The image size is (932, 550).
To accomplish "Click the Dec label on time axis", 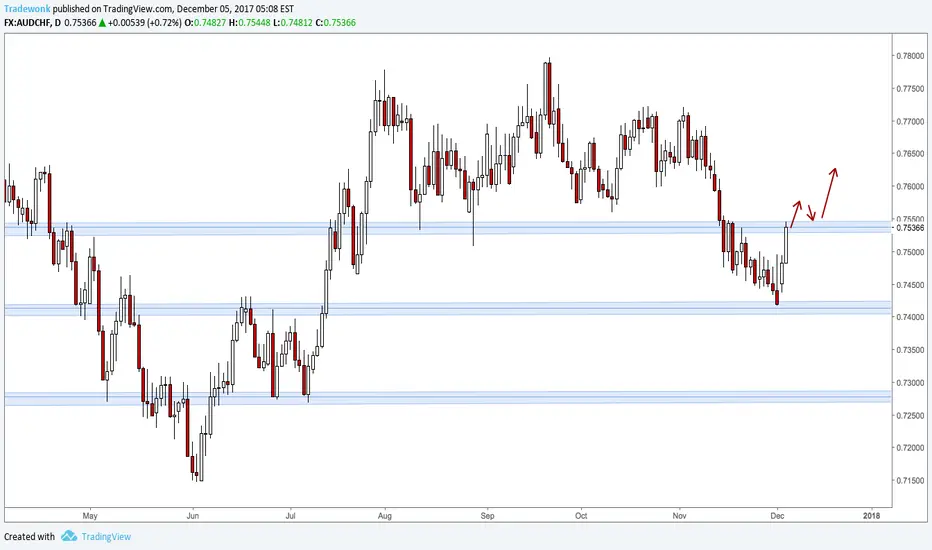I will click(777, 516).
